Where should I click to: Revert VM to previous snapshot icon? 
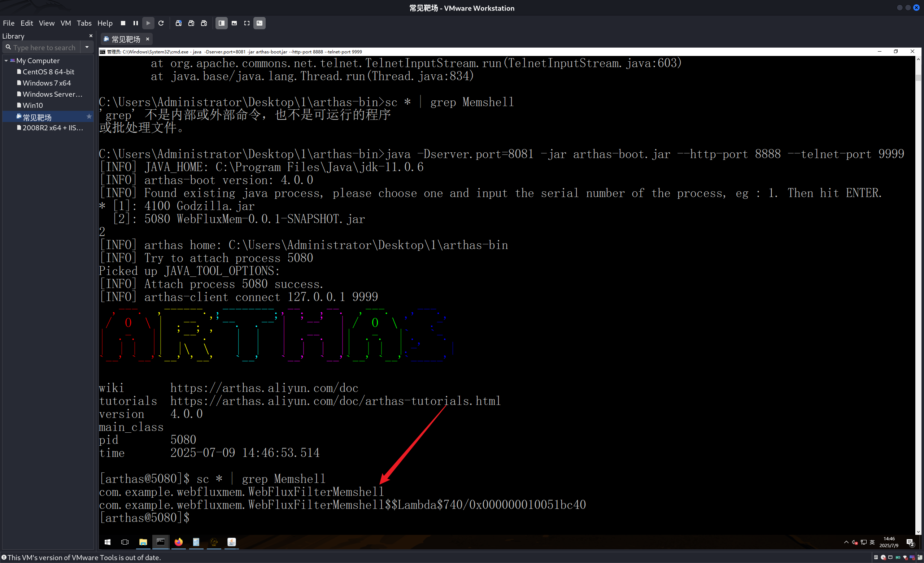click(191, 23)
